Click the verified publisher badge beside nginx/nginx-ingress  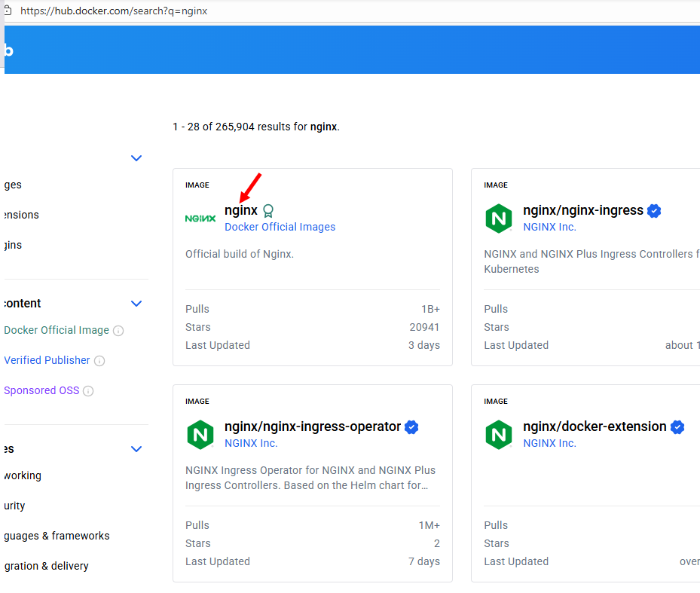[654, 210]
